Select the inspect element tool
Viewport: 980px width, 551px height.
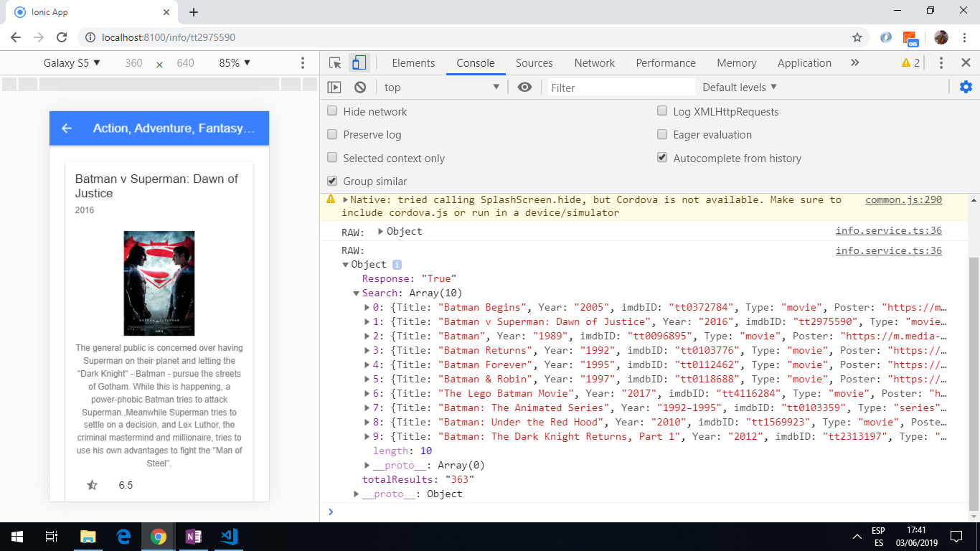pyautogui.click(x=335, y=63)
